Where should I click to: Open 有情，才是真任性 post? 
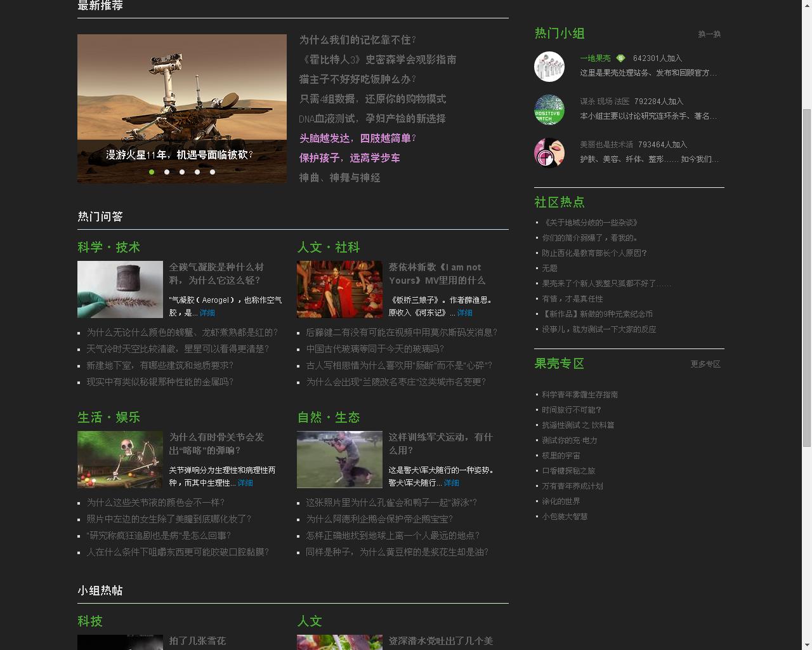(572, 299)
